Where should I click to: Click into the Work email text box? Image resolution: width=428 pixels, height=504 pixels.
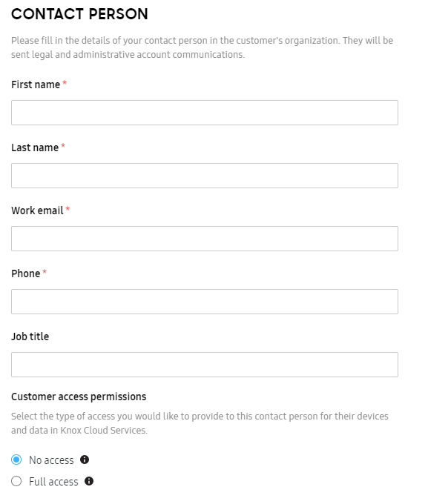click(x=205, y=239)
